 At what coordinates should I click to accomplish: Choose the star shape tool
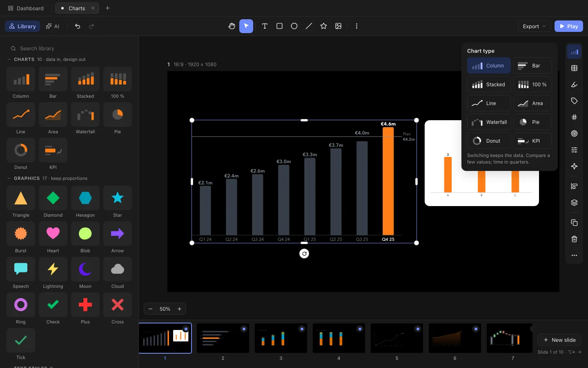(x=323, y=26)
